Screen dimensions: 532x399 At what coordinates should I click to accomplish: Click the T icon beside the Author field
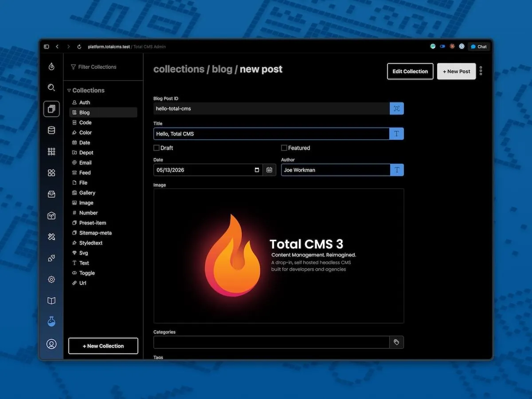(x=397, y=170)
